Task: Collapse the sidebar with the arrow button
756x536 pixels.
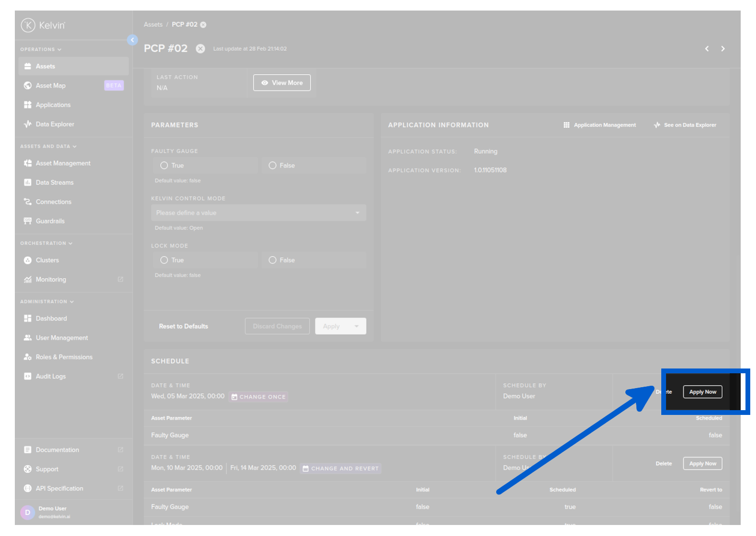Action: click(133, 40)
